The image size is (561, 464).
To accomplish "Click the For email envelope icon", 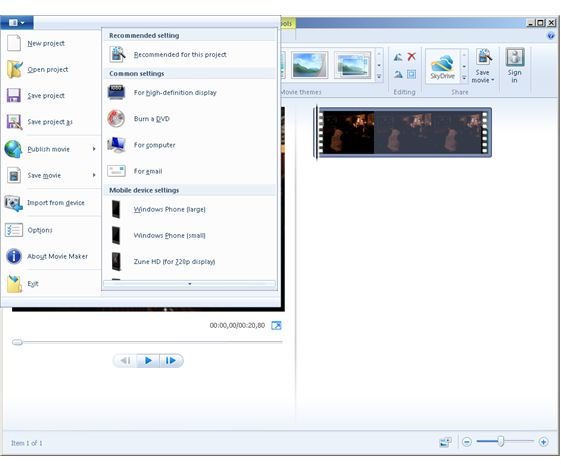I will tap(116, 171).
